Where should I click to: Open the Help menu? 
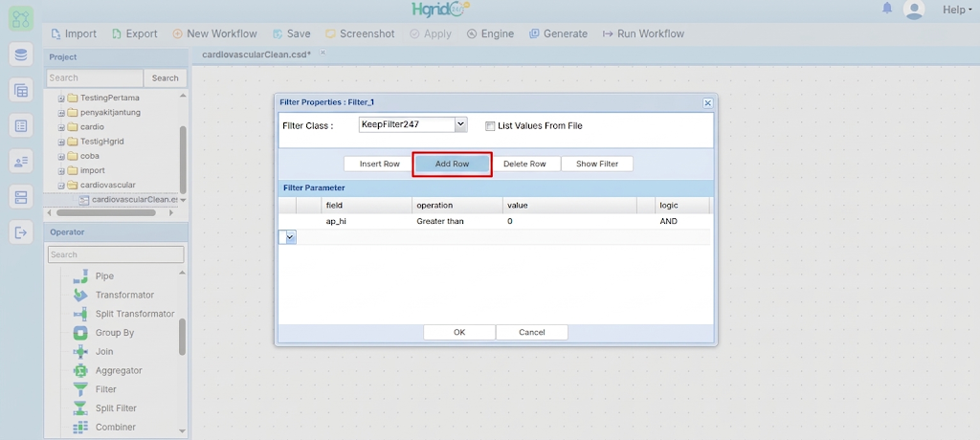click(957, 10)
